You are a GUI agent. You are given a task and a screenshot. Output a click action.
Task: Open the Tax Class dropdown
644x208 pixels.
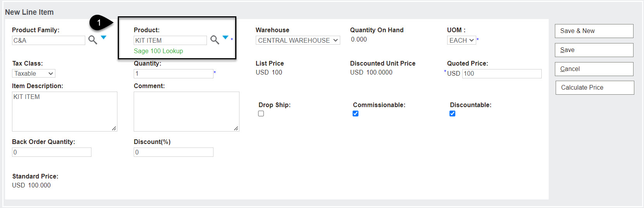point(34,73)
